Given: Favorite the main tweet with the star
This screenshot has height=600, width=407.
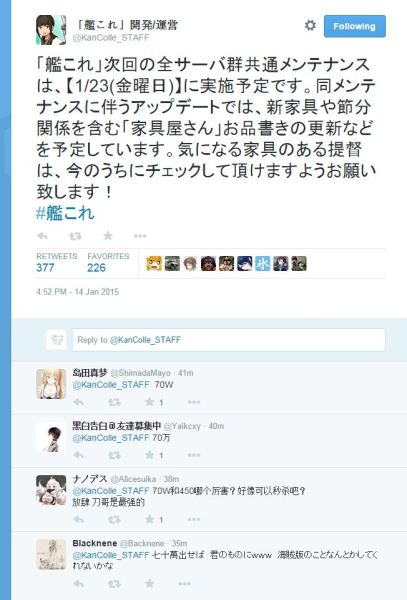Looking at the screenshot, I should (108, 235).
